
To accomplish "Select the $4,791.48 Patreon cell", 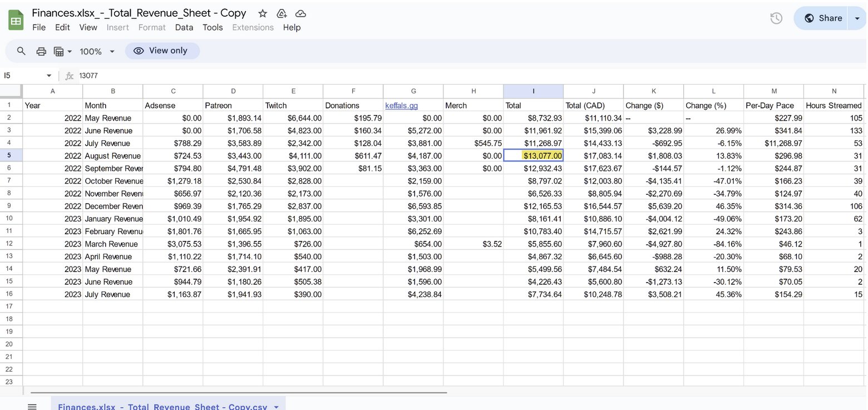I will click(x=233, y=168).
